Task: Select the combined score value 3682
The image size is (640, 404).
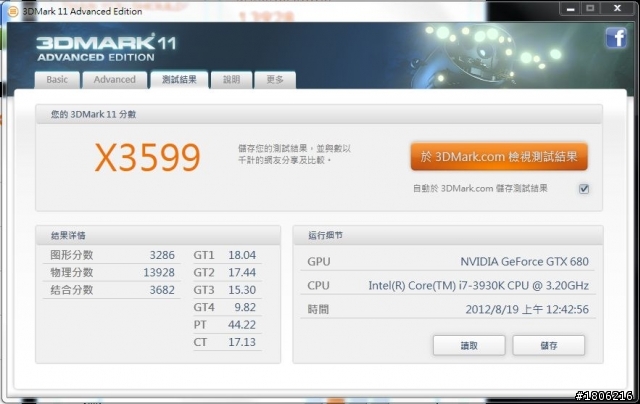Action: 162,290
